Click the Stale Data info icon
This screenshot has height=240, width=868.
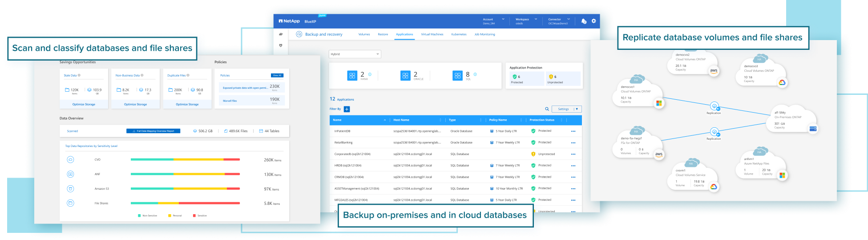[x=79, y=75]
